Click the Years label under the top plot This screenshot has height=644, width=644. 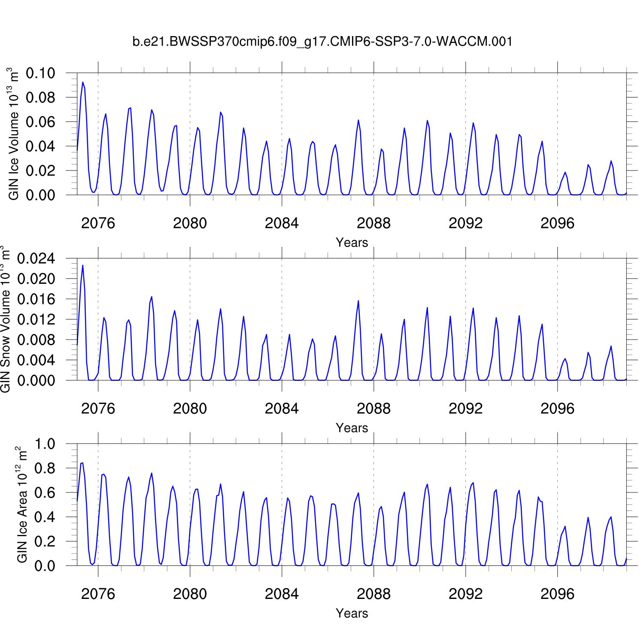(352, 243)
